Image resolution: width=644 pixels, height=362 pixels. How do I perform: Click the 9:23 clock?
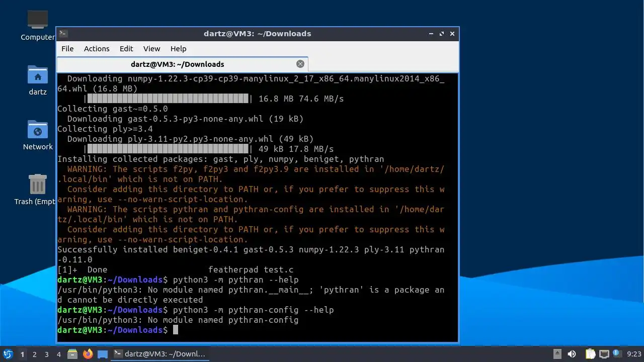(x=634, y=354)
